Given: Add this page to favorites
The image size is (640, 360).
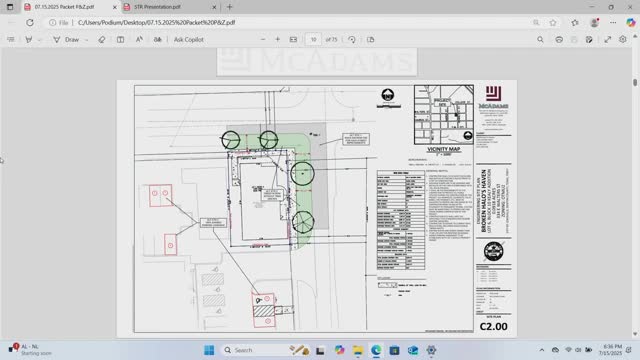Looking at the screenshot, I should pos(553,22).
